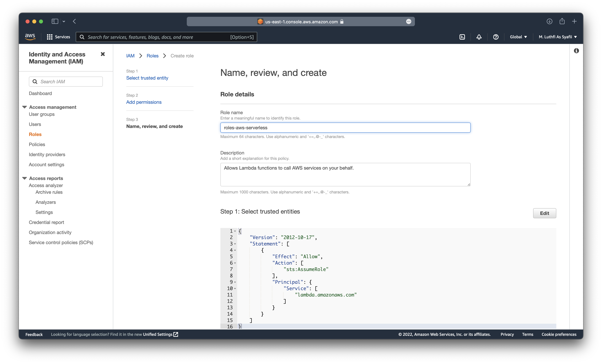Select the Policies sidebar menu item
This screenshot has height=364, width=602.
[37, 144]
